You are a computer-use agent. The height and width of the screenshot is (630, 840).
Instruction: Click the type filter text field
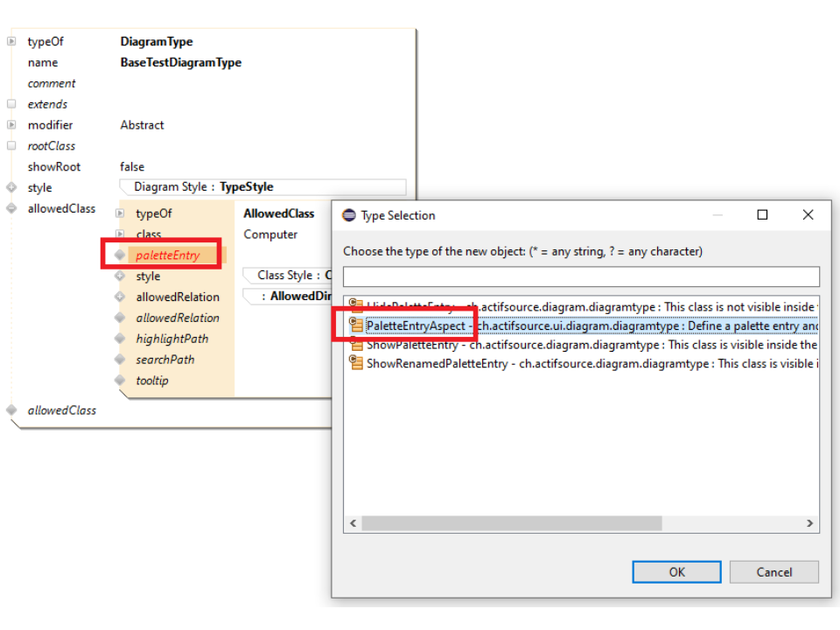coord(581,276)
